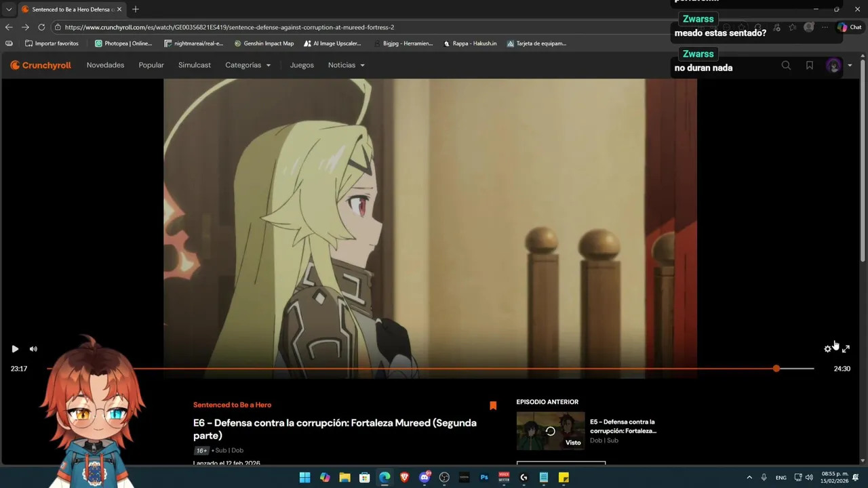Open the Rappa - Hakush.in bookmark

pyautogui.click(x=470, y=43)
